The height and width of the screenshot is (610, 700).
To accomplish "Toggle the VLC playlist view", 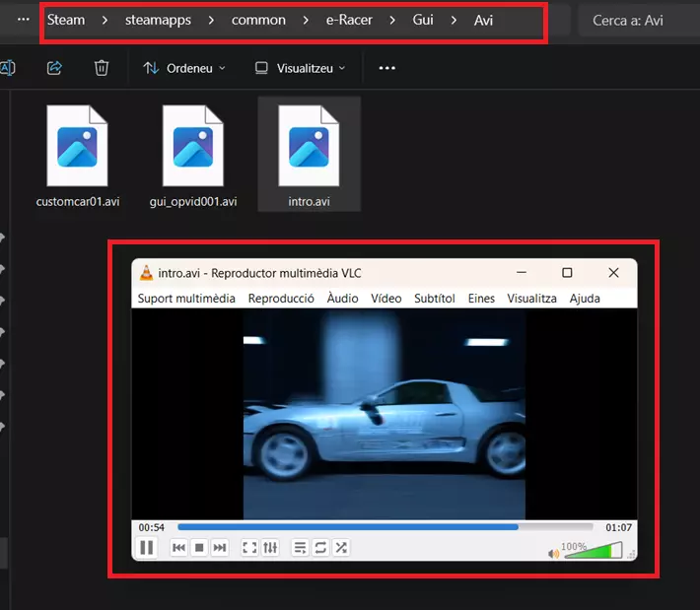I will 301,548.
